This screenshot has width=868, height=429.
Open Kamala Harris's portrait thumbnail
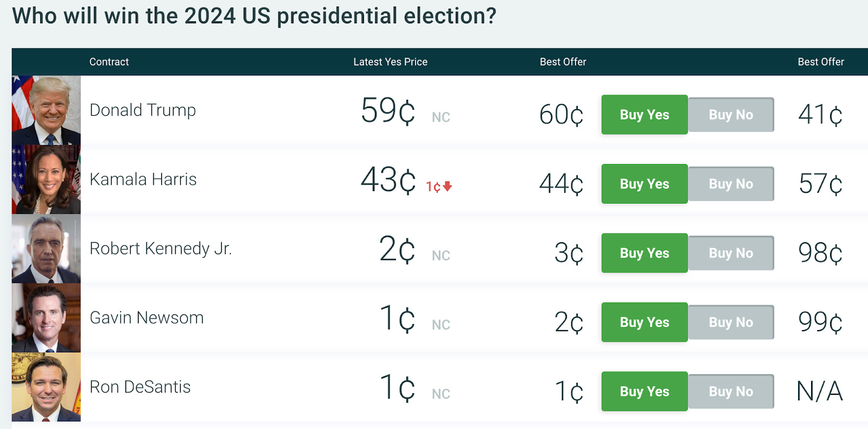click(46, 179)
